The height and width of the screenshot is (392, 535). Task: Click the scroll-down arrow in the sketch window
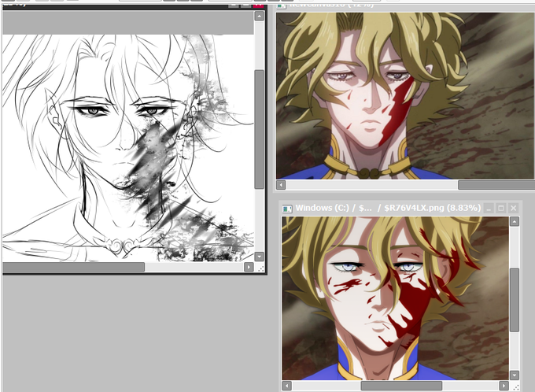tap(260, 257)
